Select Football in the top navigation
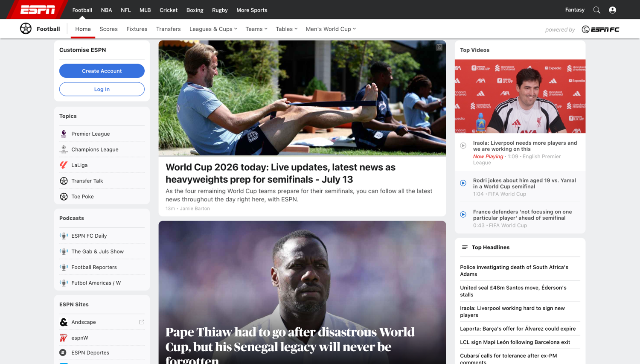Image resolution: width=640 pixels, height=364 pixels. click(82, 10)
